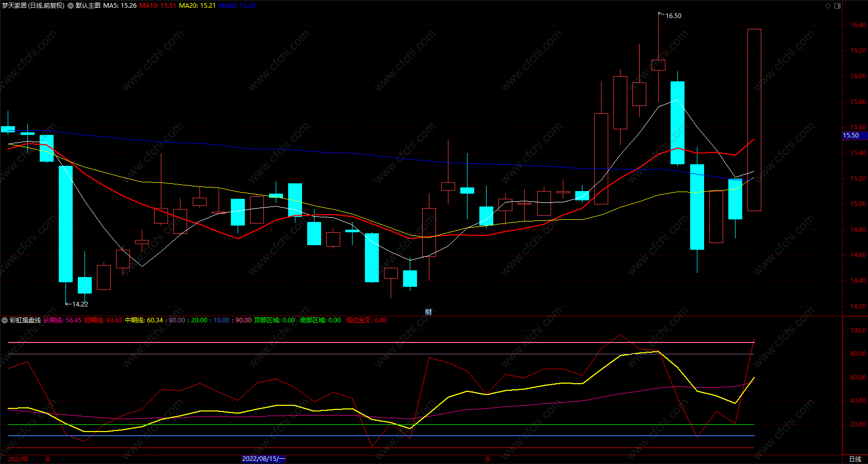Click the 日线 period button at bottom-right

(855, 459)
